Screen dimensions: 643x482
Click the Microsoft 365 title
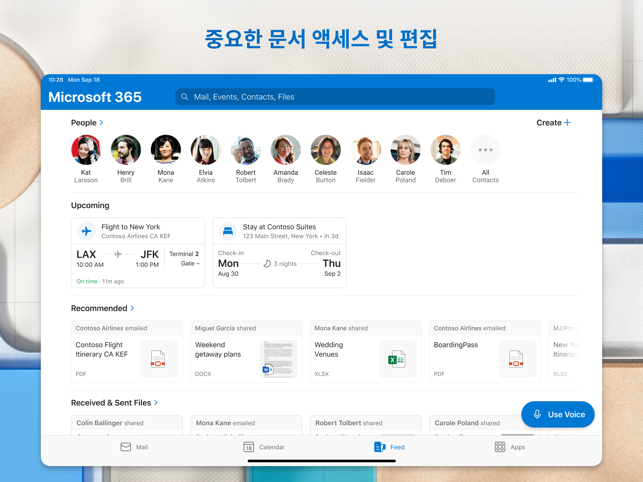pyautogui.click(x=95, y=97)
